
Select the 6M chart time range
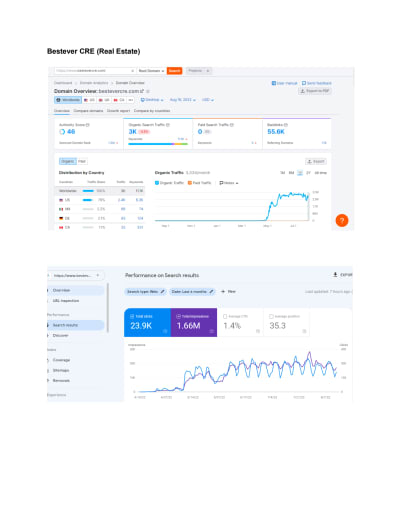(291, 173)
